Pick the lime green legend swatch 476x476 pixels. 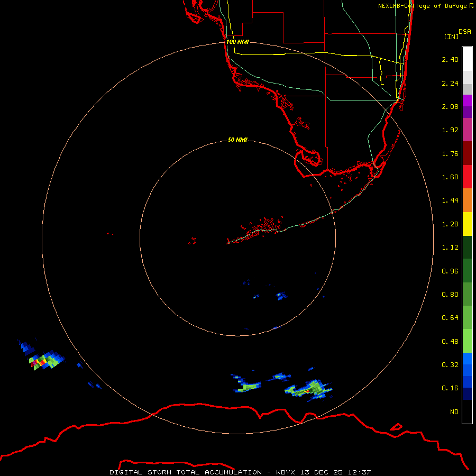(467, 341)
